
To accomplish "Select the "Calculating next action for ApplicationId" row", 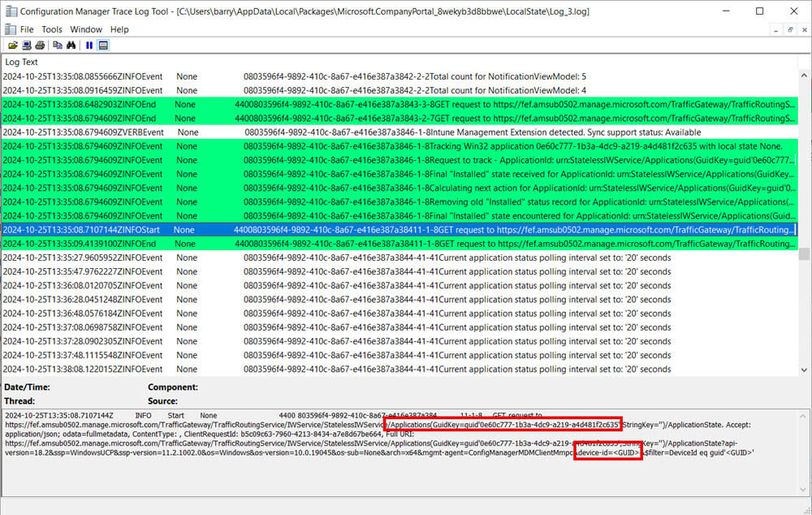I will click(400, 188).
